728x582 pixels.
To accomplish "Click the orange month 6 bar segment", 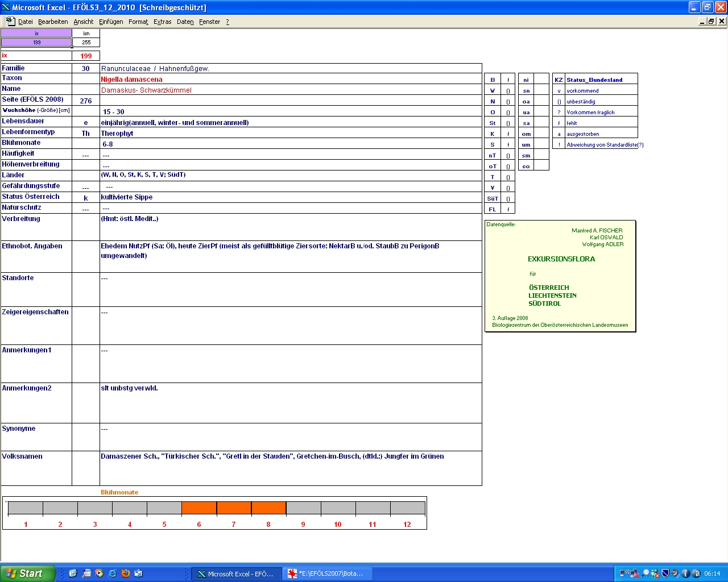I will click(x=199, y=508).
